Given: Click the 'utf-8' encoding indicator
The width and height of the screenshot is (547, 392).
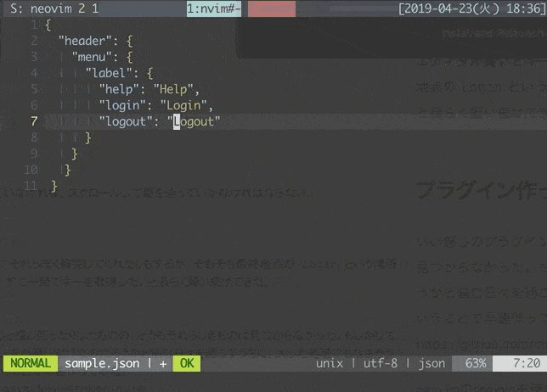Looking at the screenshot, I should 381,363.
